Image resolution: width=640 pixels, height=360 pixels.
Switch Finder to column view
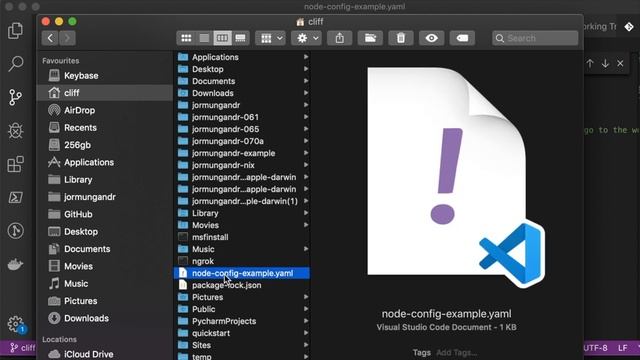click(222, 38)
